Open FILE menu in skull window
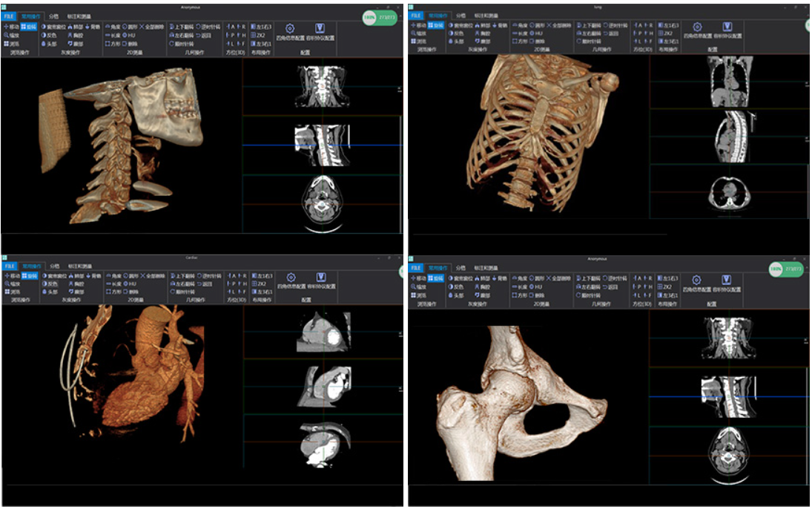The image size is (812, 512). tap(9, 16)
